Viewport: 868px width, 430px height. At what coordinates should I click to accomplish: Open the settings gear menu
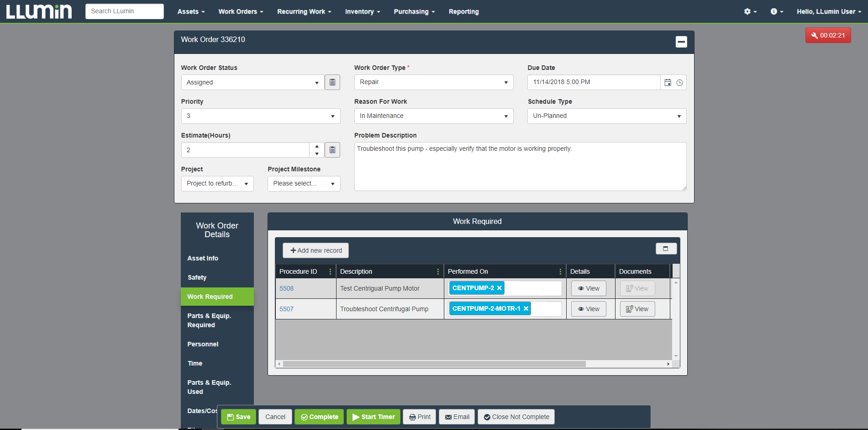(x=749, y=11)
